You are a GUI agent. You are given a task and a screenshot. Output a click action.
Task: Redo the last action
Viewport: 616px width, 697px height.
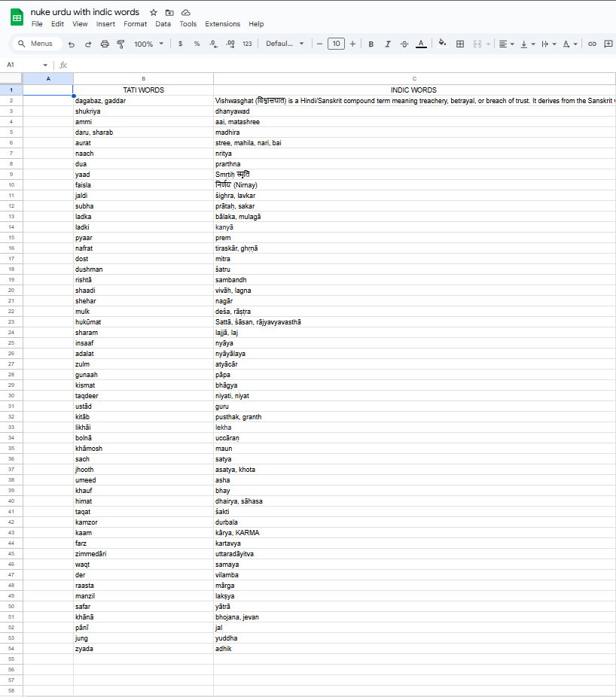88,44
